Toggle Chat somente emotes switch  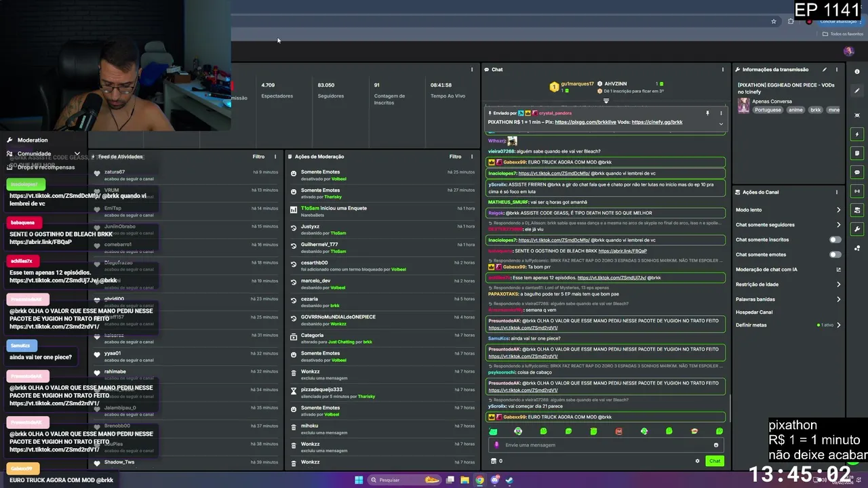click(835, 254)
